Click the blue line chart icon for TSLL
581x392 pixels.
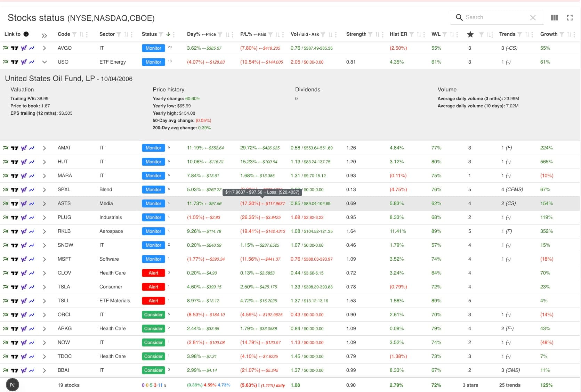[x=32, y=301]
